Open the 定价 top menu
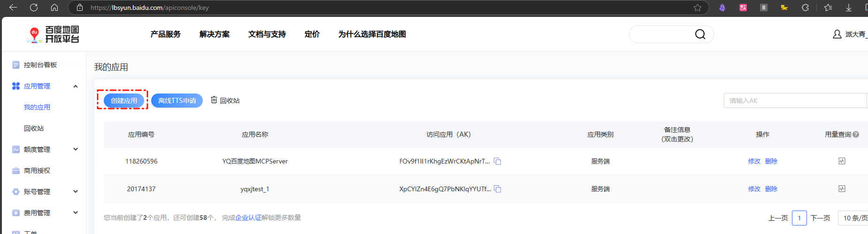 [312, 34]
